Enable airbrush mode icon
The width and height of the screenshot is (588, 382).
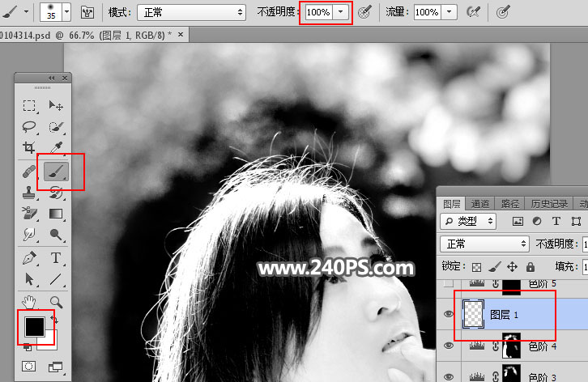coord(473,12)
